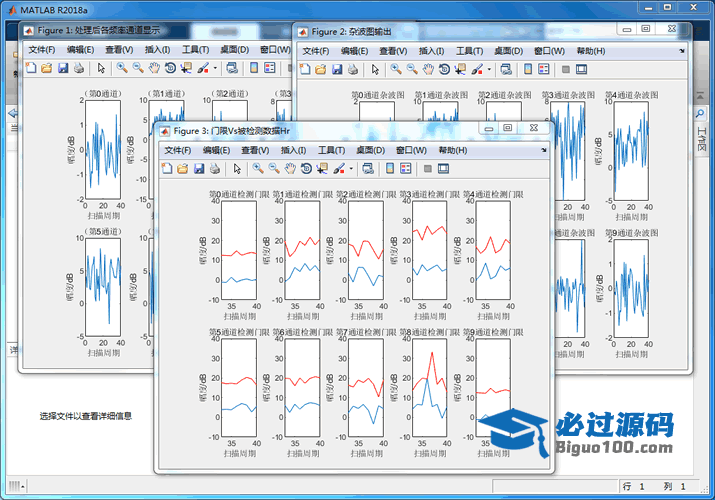Image resolution: width=715 pixels, height=500 pixels.
Task: Hide plot tools icon in Figure 2
Action: tap(566, 69)
